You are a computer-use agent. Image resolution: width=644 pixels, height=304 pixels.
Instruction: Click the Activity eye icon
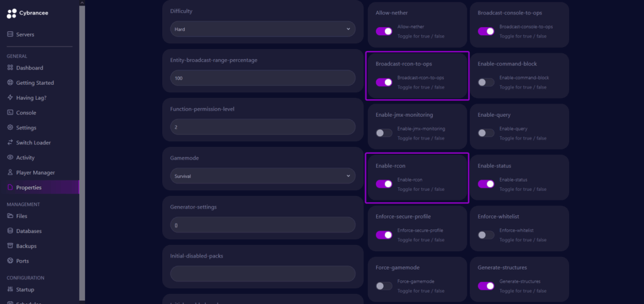point(10,158)
